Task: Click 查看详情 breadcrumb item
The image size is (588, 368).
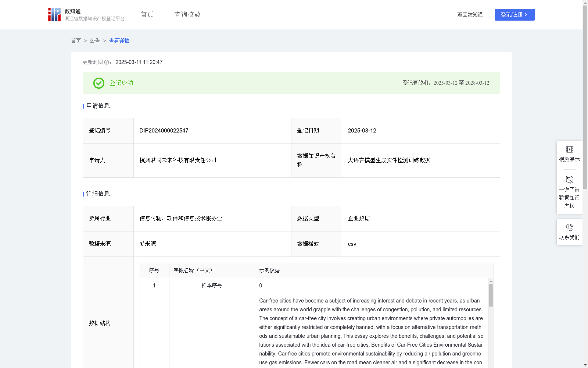Action: [x=119, y=41]
